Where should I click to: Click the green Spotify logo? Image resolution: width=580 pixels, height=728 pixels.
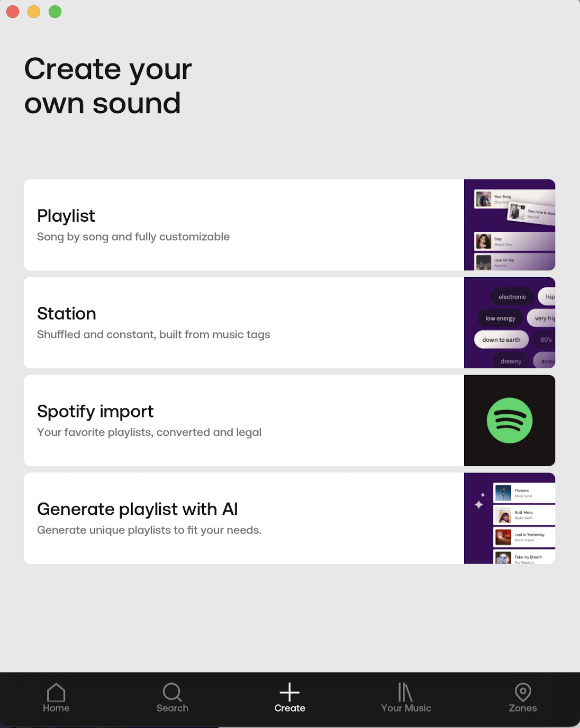[509, 421]
